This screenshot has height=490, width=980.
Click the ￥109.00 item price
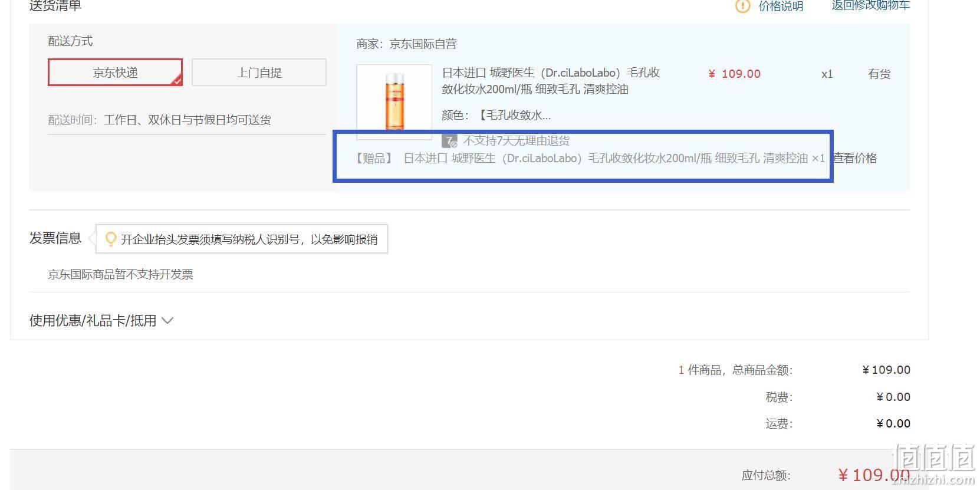734,74
